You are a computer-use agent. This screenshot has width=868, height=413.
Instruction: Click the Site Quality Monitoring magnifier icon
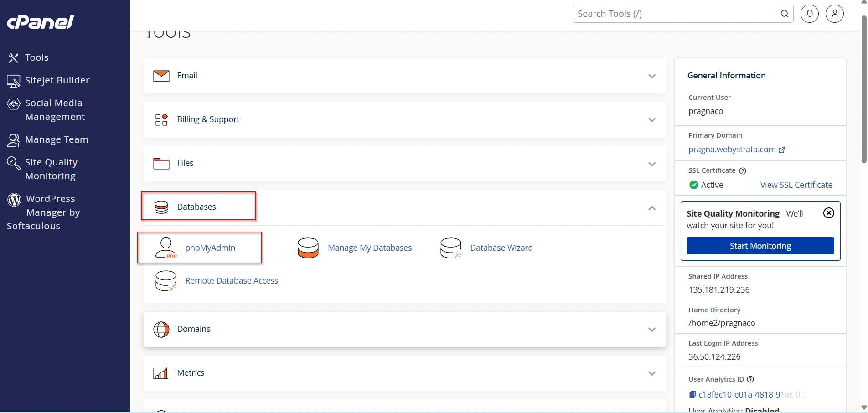pos(13,163)
